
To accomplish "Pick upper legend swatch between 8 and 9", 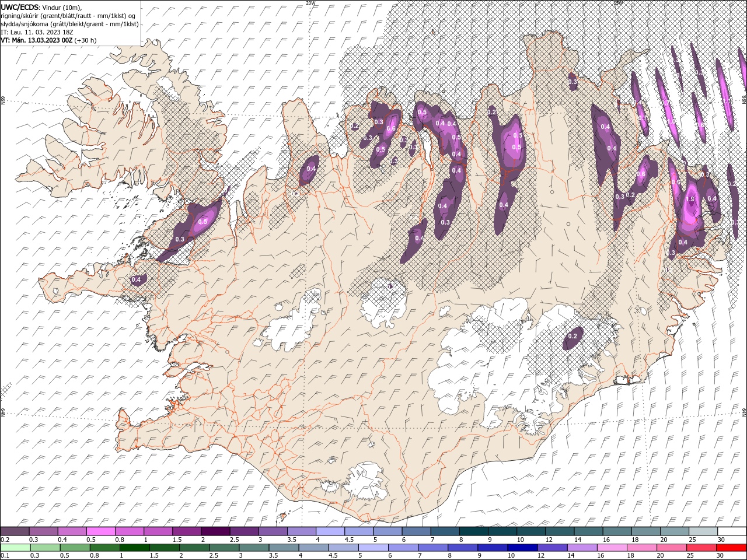I will (474, 531).
